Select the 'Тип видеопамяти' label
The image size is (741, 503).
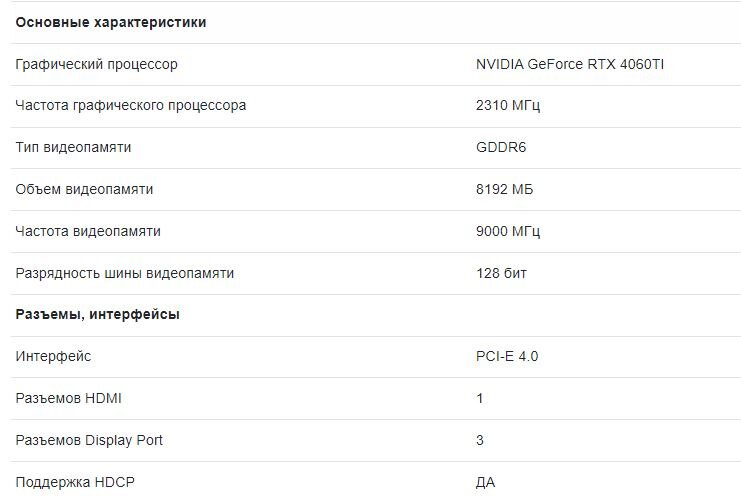73,147
